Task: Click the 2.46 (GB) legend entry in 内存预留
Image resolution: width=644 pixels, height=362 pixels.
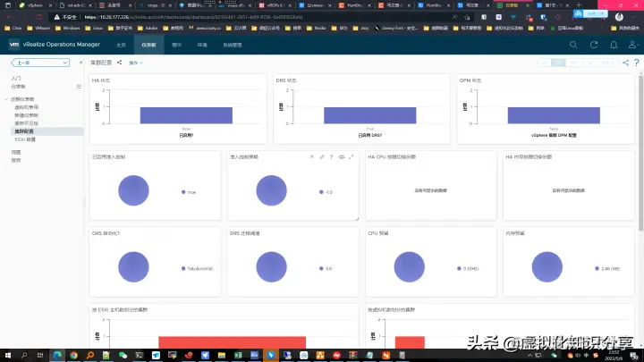Action: (x=607, y=268)
